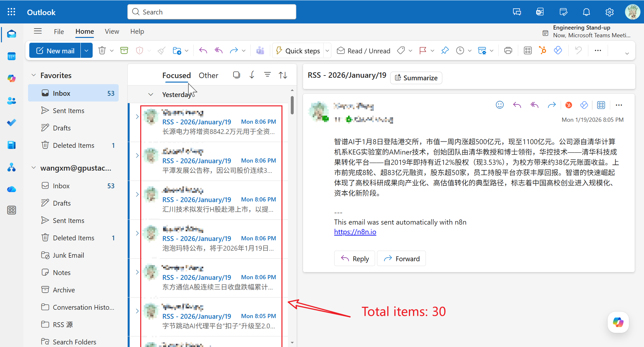
Task: Add an emoji reaction to the message
Action: coord(500,105)
